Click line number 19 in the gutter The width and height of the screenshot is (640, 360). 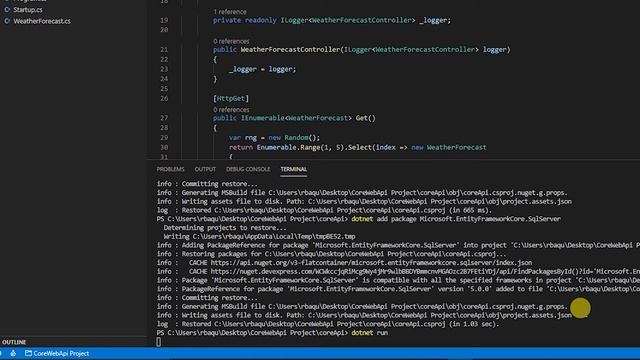tap(164, 20)
